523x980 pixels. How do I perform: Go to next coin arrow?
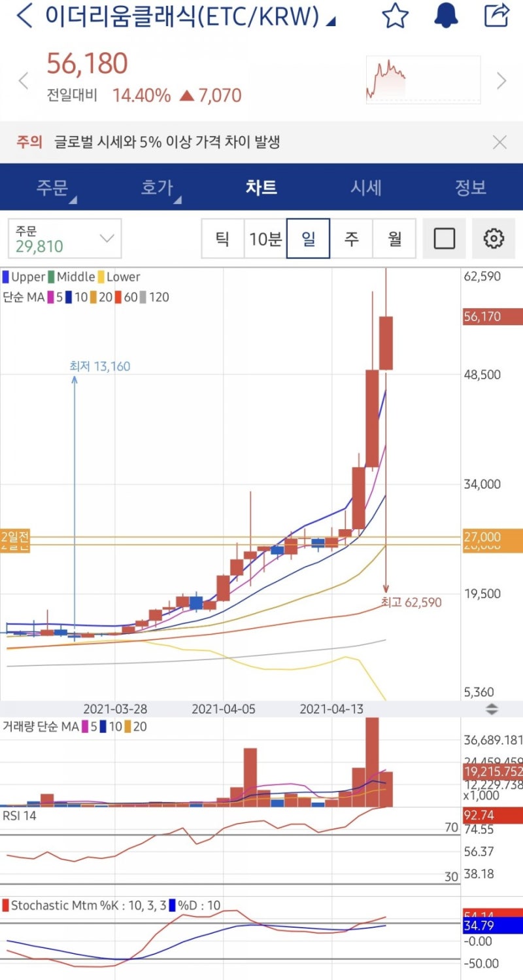501,81
